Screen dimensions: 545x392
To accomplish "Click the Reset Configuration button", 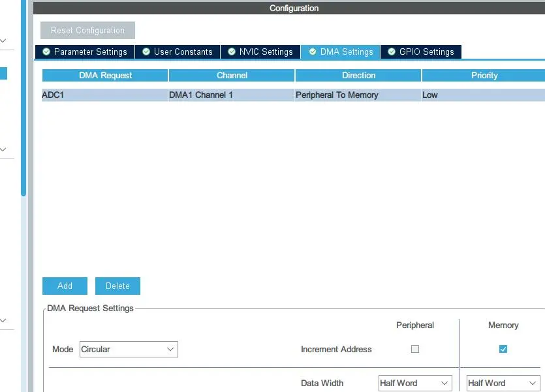I will tap(87, 31).
